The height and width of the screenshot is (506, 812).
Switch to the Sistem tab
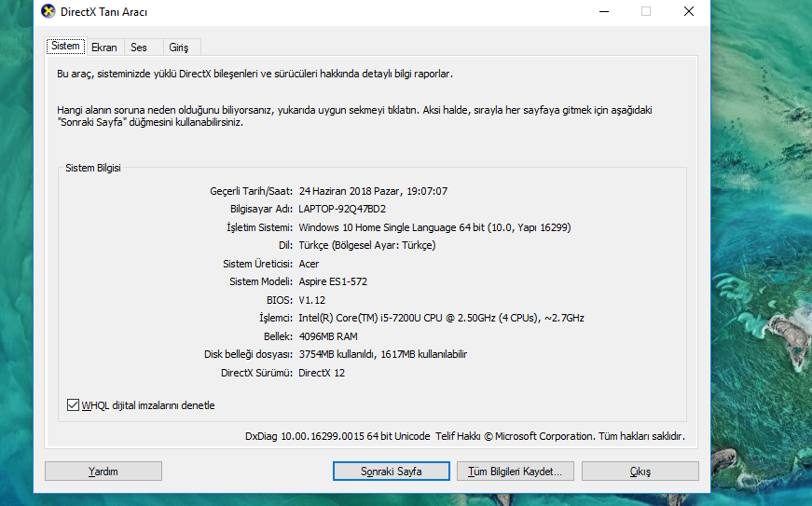(x=65, y=46)
